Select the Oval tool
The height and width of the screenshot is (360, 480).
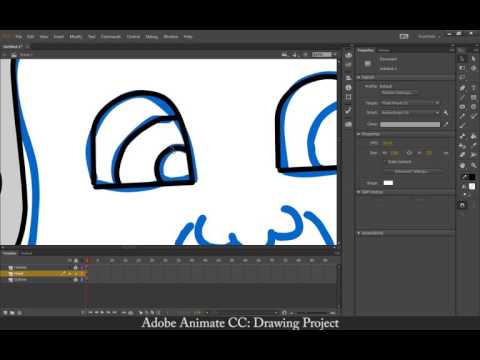462,107
